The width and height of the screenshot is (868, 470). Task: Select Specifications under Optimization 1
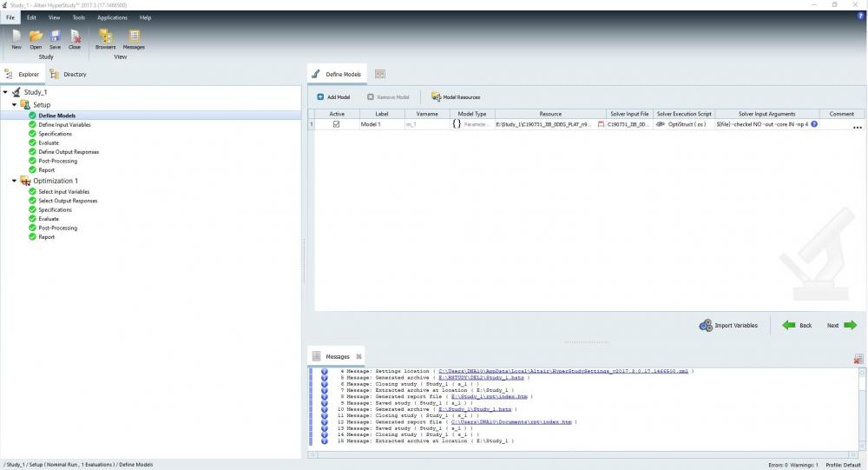coord(55,209)
